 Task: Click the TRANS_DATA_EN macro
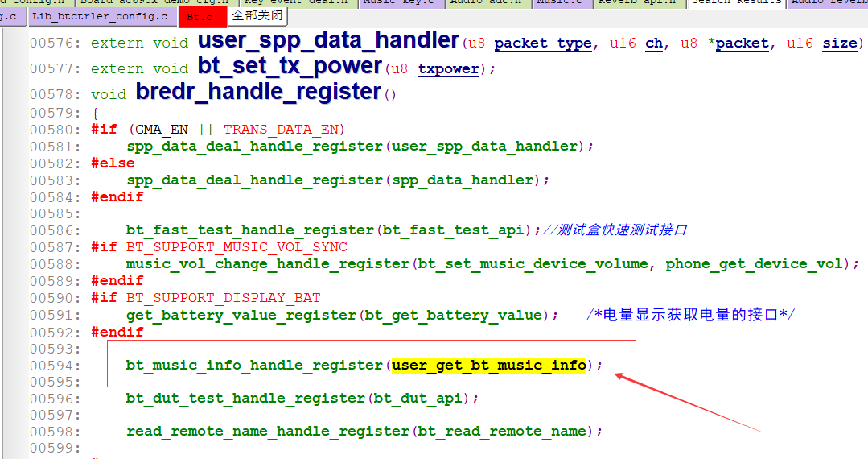pyautogui.click(x=282, y=130)
